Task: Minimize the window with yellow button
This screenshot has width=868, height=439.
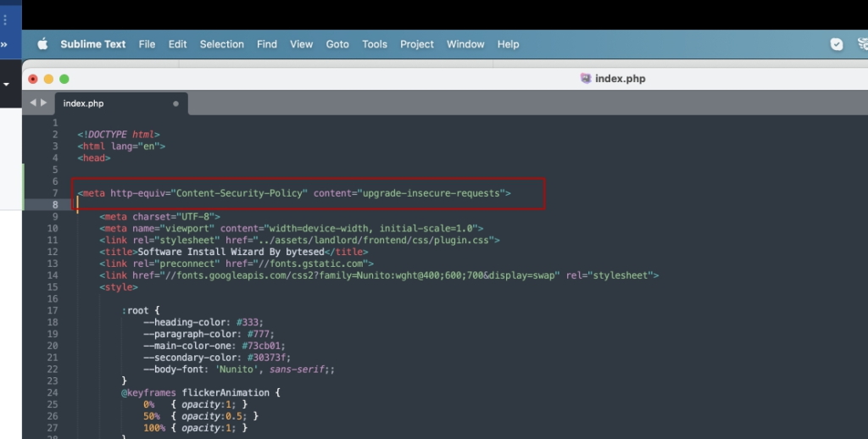Action: pyautogui.click(x=48, y=79)
